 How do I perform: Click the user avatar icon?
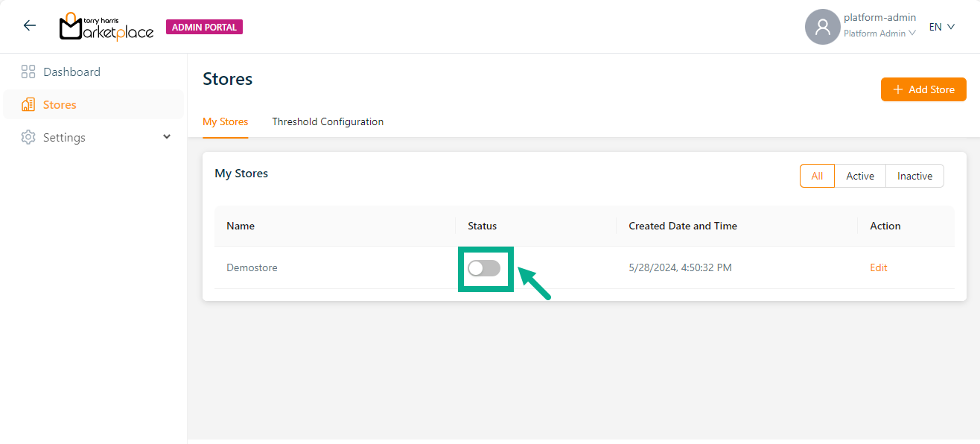822,28
